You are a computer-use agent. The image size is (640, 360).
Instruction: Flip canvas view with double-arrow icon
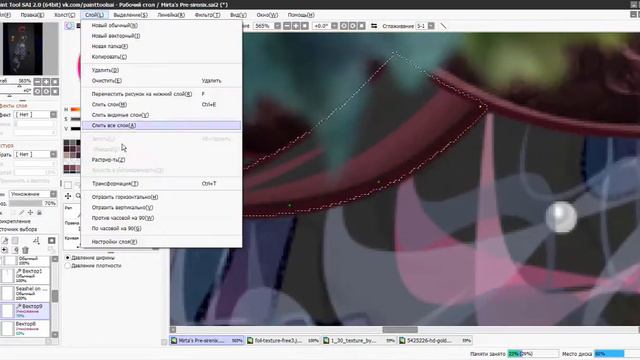[374, 26]
